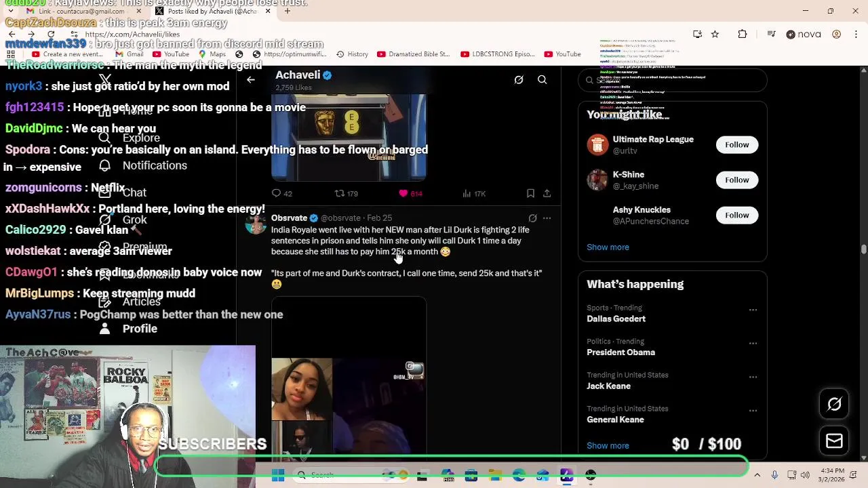
Task: Open more menu for Jack Keane trend
Action: (753, 377)
